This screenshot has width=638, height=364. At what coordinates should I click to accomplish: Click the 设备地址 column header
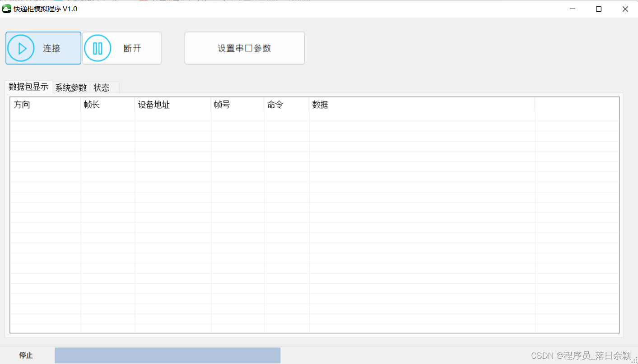coord(173,105)
